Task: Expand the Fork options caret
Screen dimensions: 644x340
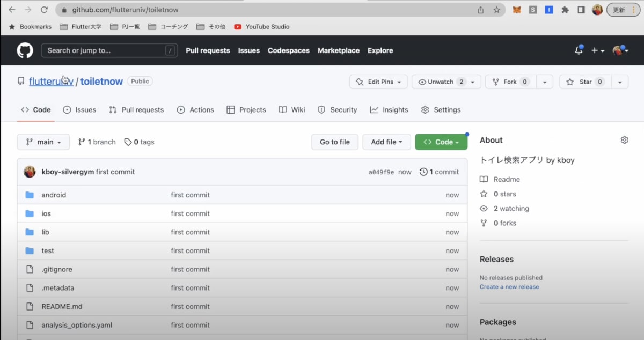Action: [x=544, y=82]
